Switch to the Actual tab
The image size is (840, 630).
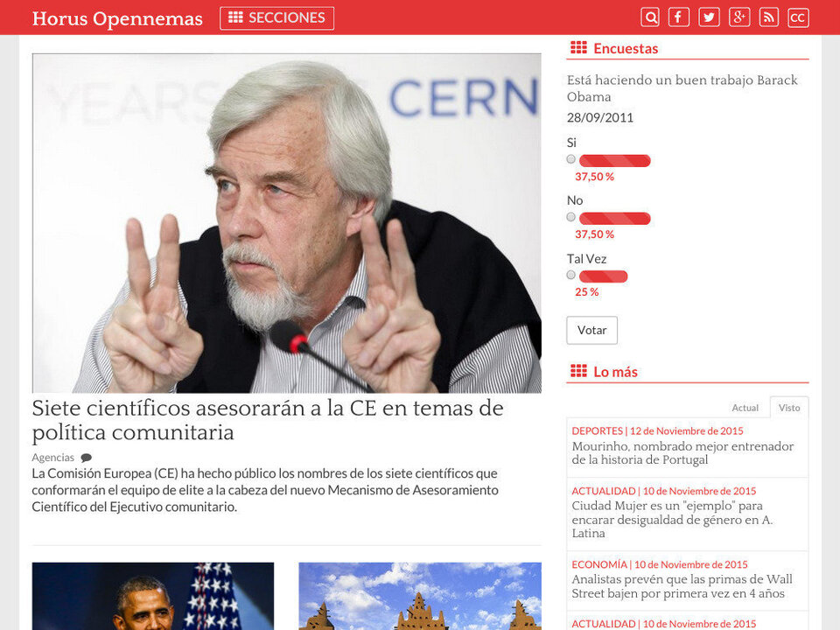pos(745,408)
